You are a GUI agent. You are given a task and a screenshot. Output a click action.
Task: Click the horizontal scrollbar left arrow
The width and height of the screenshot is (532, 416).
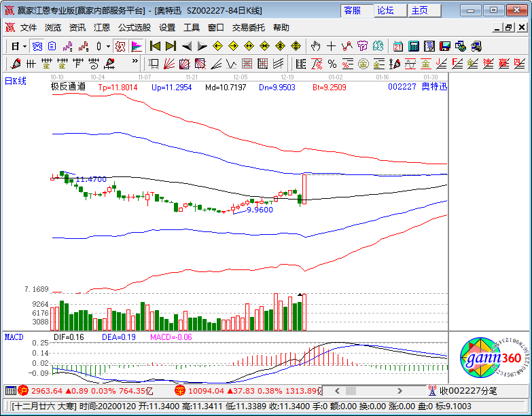[x=337, y=391]
